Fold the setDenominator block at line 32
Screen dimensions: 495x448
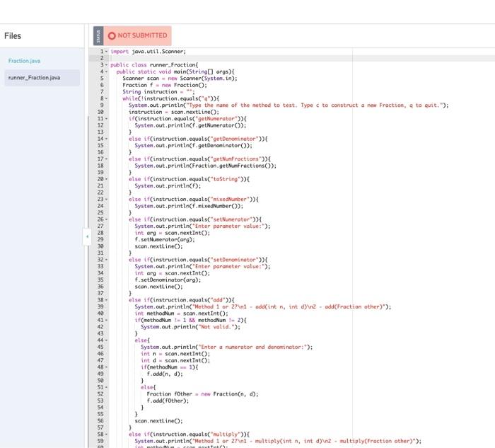pos(106,260)
